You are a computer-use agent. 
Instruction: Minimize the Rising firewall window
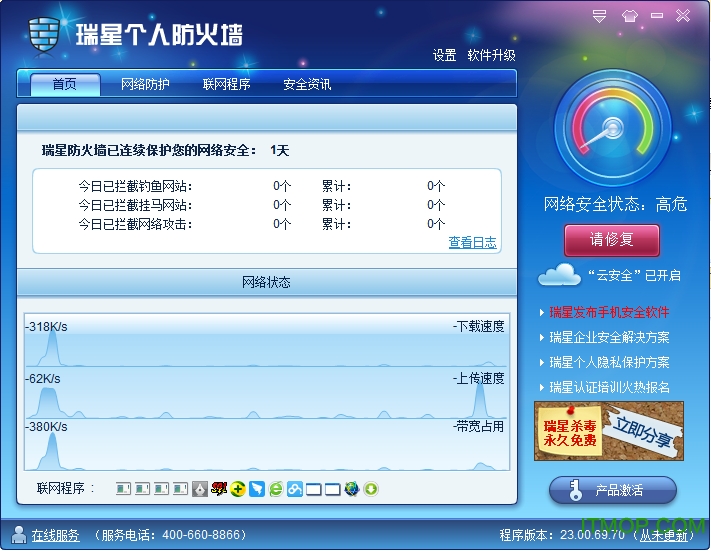(657, 16)
